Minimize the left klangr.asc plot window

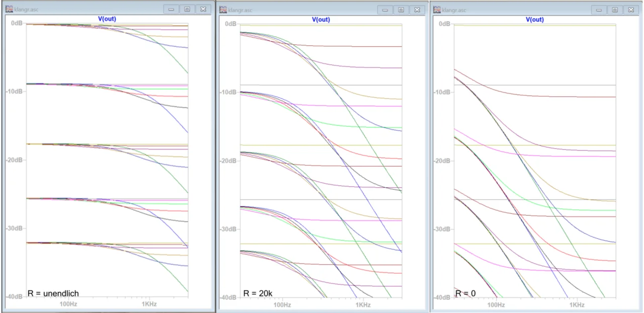tap(172, 9)
